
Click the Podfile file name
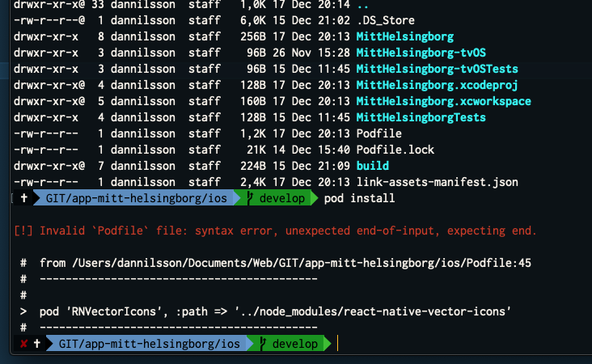(379, 133)
